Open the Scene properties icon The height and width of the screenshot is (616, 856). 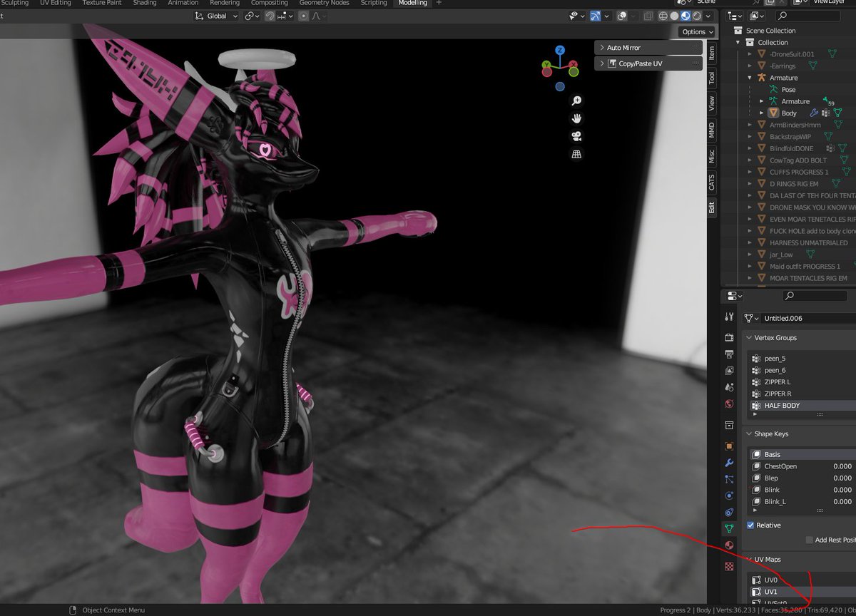click(x=729, y=387)
